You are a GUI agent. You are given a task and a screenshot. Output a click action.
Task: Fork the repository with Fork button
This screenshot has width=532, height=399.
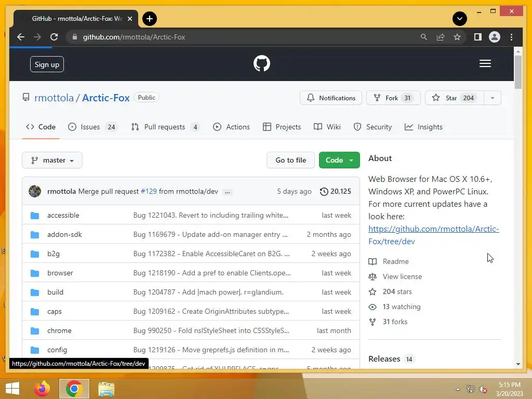tap(393, 98)
